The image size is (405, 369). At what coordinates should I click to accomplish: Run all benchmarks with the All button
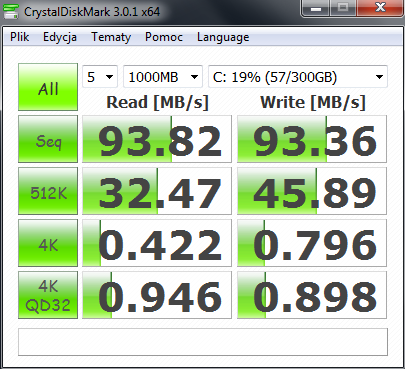click(x=48, y=87)
